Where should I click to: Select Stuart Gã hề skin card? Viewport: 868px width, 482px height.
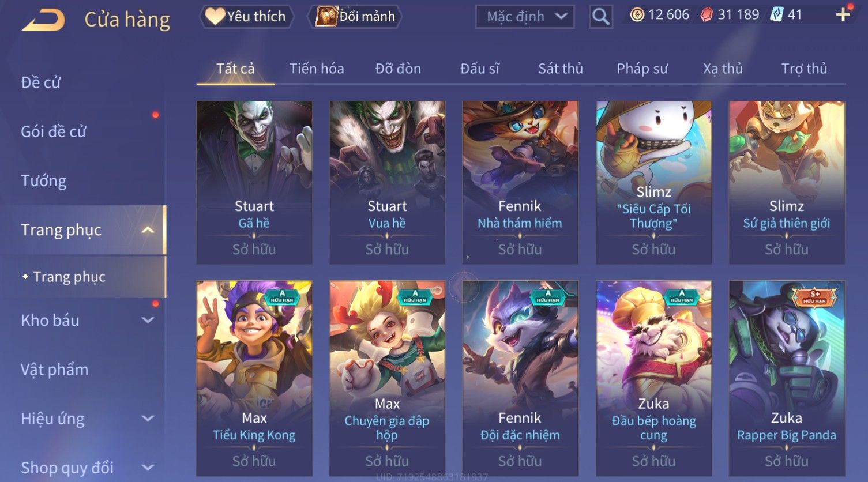pos(254,183)
